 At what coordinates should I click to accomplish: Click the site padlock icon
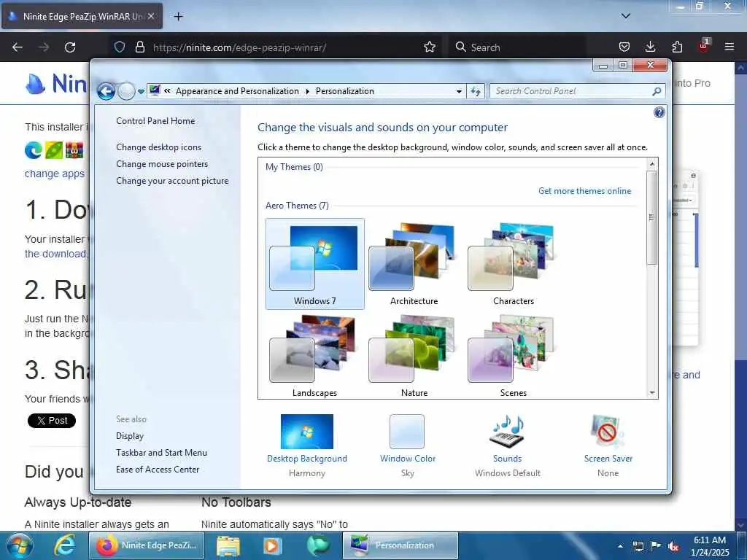pos(139,47)
